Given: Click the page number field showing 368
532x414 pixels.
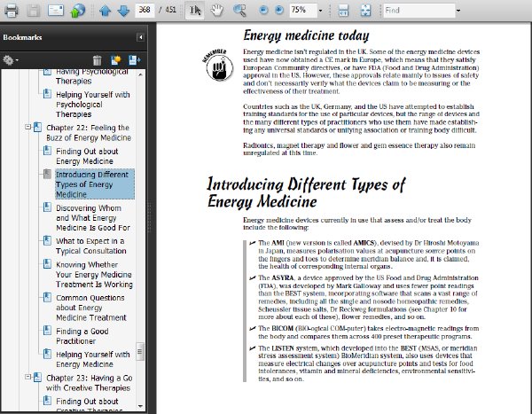Looking at the screenshot, I should [145, 10].
